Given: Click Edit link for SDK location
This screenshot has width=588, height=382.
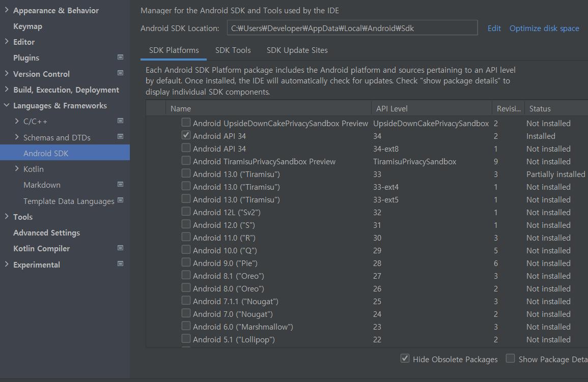Looking at the screenshot, I should [494, 28].
